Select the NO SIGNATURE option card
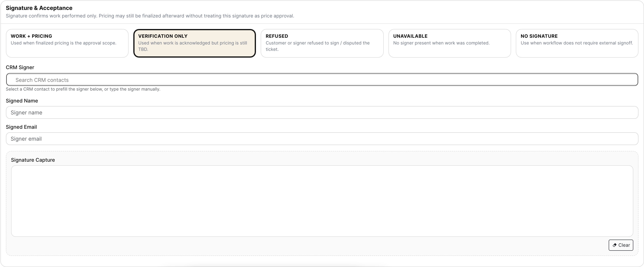644x267 pixels. (x=577, y=43)
